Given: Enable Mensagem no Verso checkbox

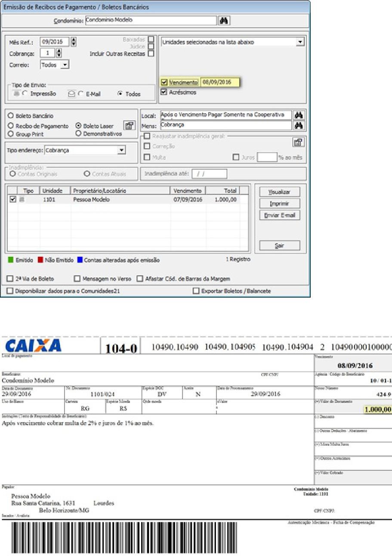Looking at the screenshot, I should tap(77, 279).
